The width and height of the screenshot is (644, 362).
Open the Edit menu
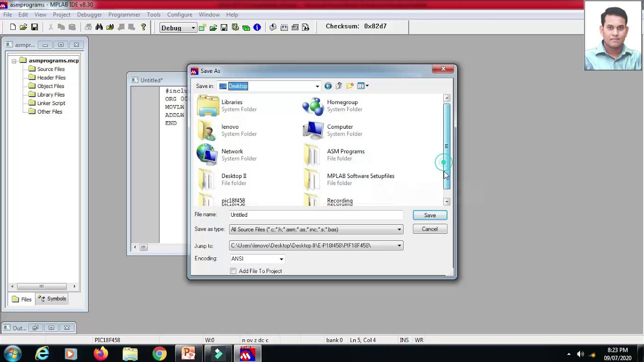coord(23,15)
